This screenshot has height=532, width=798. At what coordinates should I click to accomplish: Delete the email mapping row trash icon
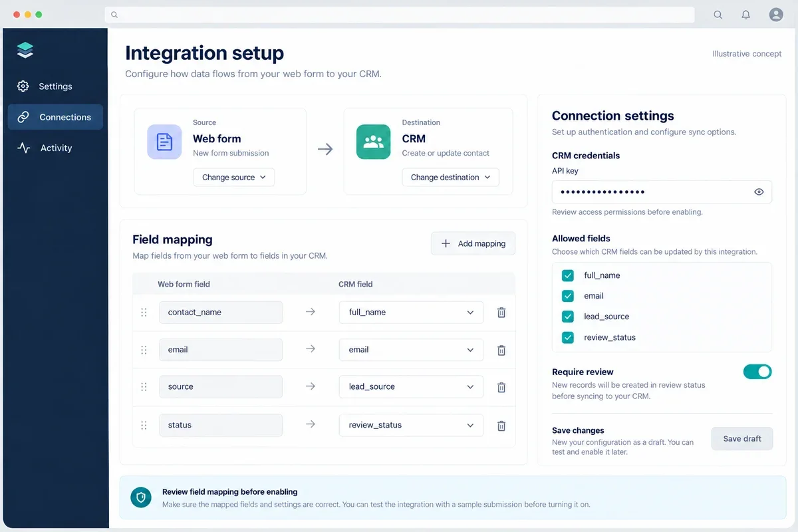click(501, 350)
